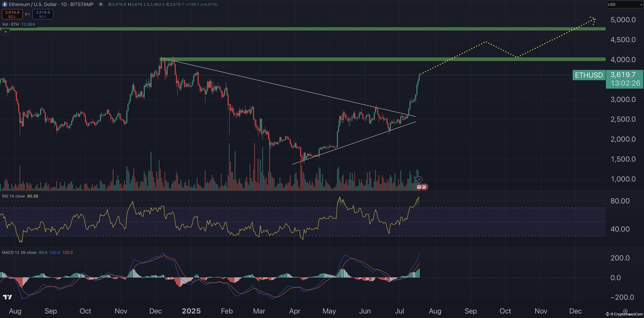Click the 80.00 label on the RSI scale
This screenshot has width=644, height=318.
[x=620, y=201]
